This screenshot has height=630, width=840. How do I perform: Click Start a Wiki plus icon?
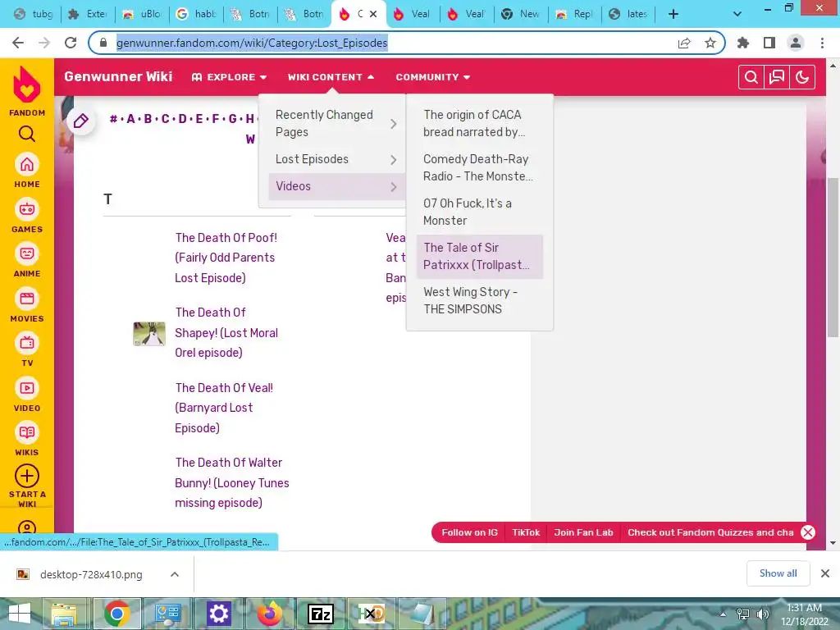pyautogui.click(x=27, y=476)
